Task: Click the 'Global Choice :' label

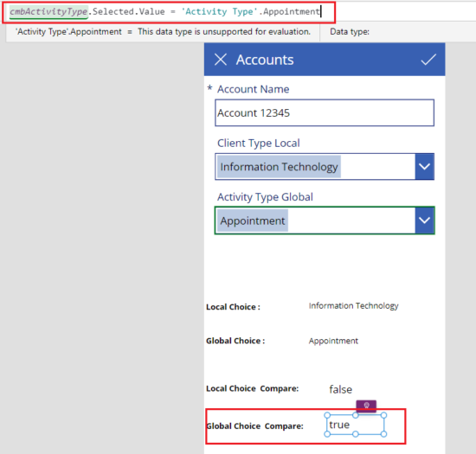Action: (x=235, y=341)
